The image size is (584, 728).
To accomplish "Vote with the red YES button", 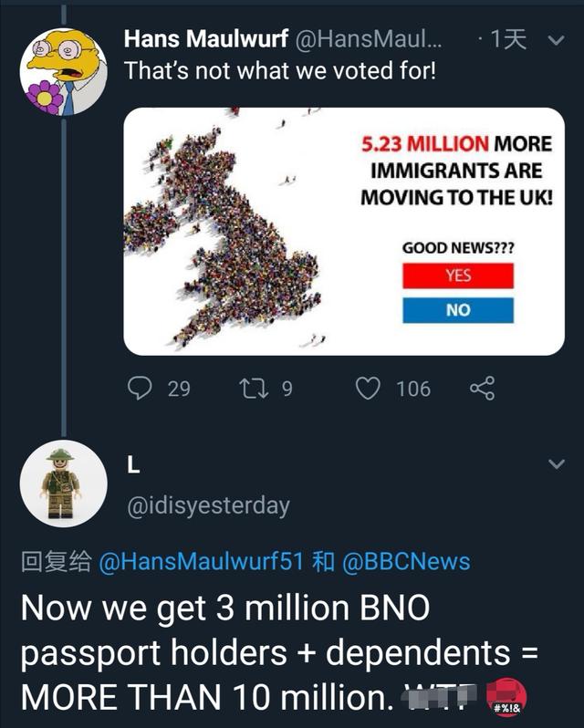I will click(x=458, y=276).
